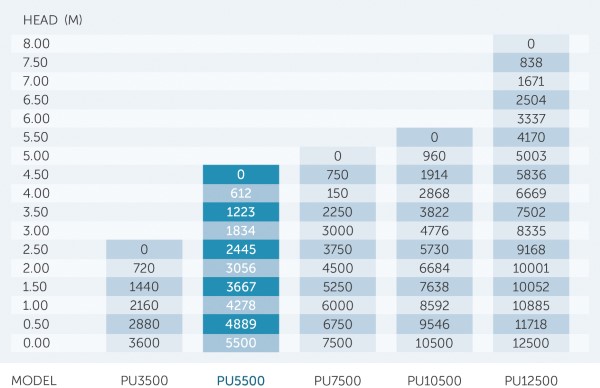Select the 720 value under PU3500

point(144,268)
